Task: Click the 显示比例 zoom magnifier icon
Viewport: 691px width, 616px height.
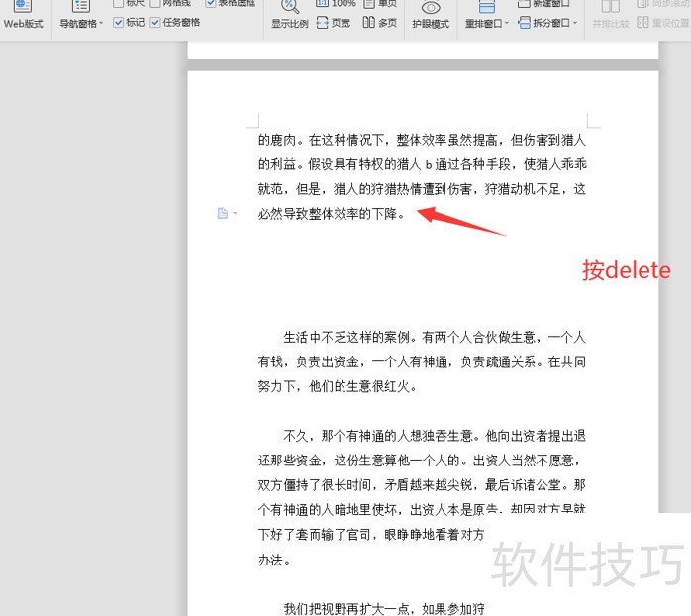Action: coord(289,6)
